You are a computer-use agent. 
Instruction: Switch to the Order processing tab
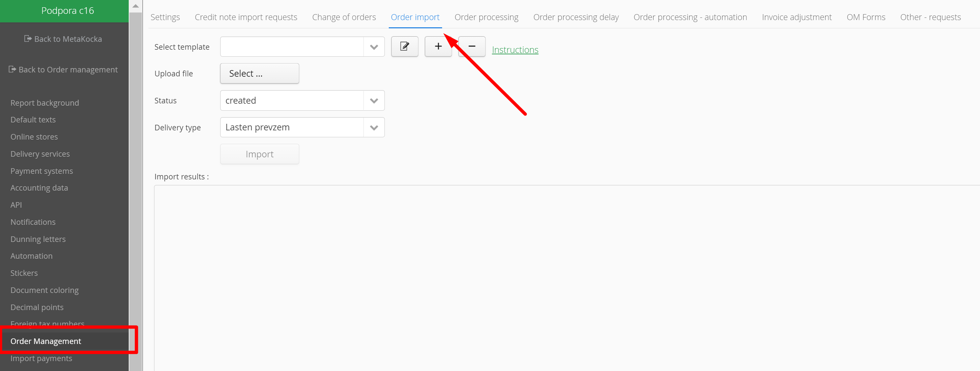tap(486, 17)
